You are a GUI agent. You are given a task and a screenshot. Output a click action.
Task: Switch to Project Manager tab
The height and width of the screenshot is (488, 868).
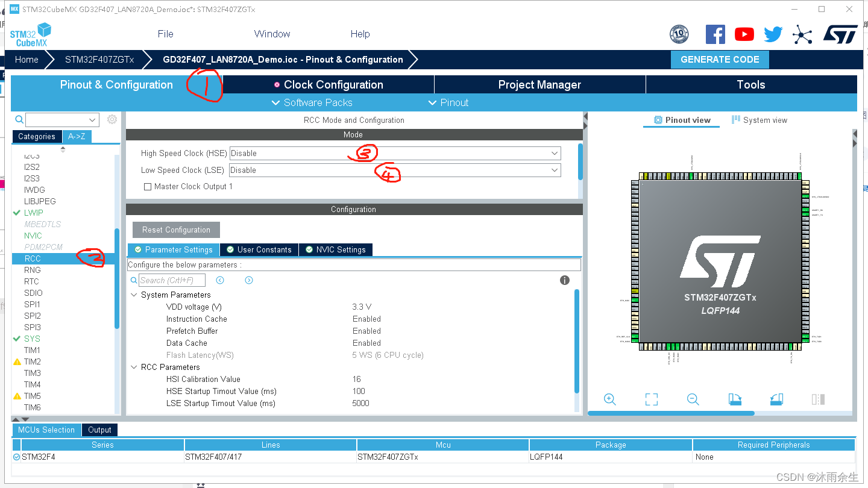tap(539, 85)
